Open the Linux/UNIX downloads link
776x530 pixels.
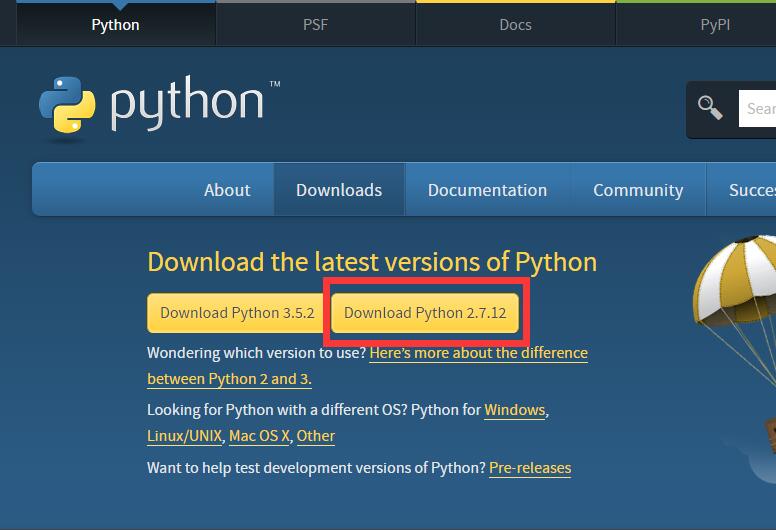pyautogui.click(x=185, y=436)
